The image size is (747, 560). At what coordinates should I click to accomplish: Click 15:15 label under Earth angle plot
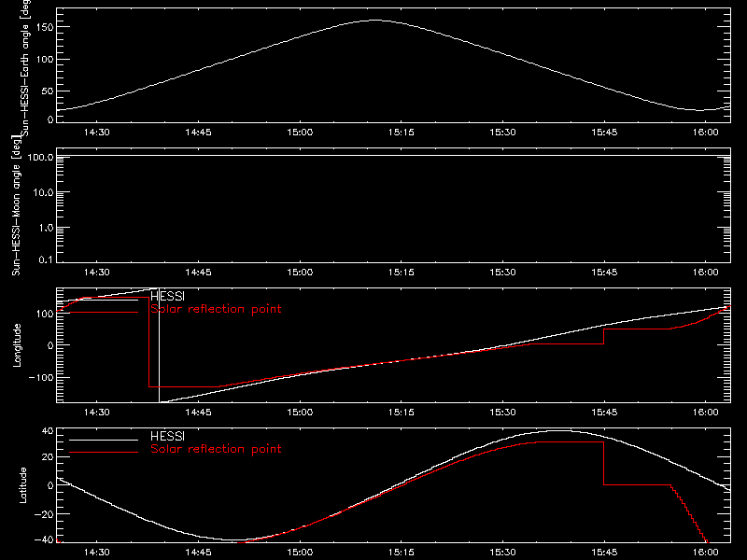pyautogui.click(x=402, y=133)
